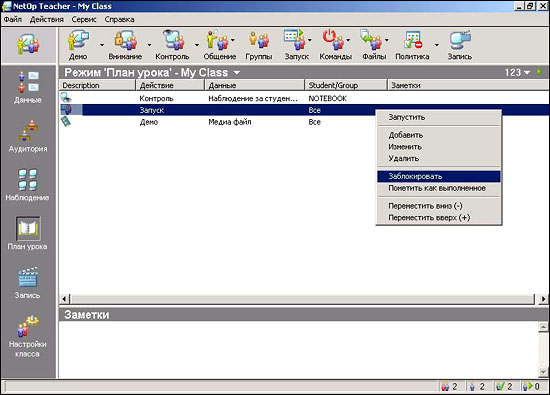Open the Справка menu

tap(119, 19)
